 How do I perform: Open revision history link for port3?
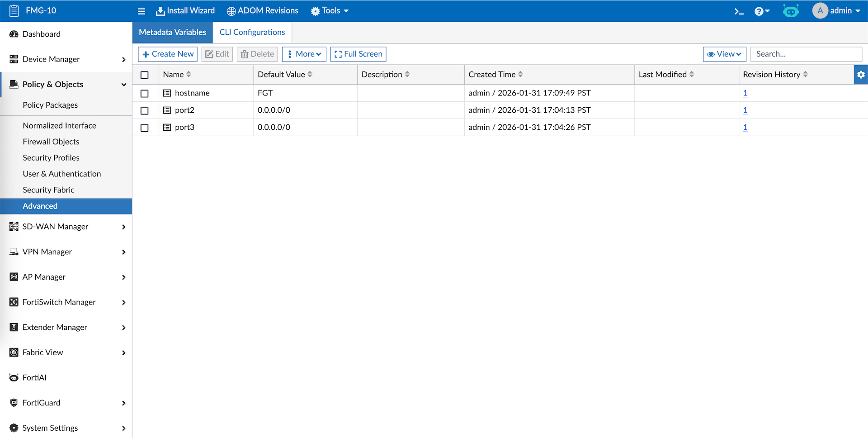(x=745, y=128)
